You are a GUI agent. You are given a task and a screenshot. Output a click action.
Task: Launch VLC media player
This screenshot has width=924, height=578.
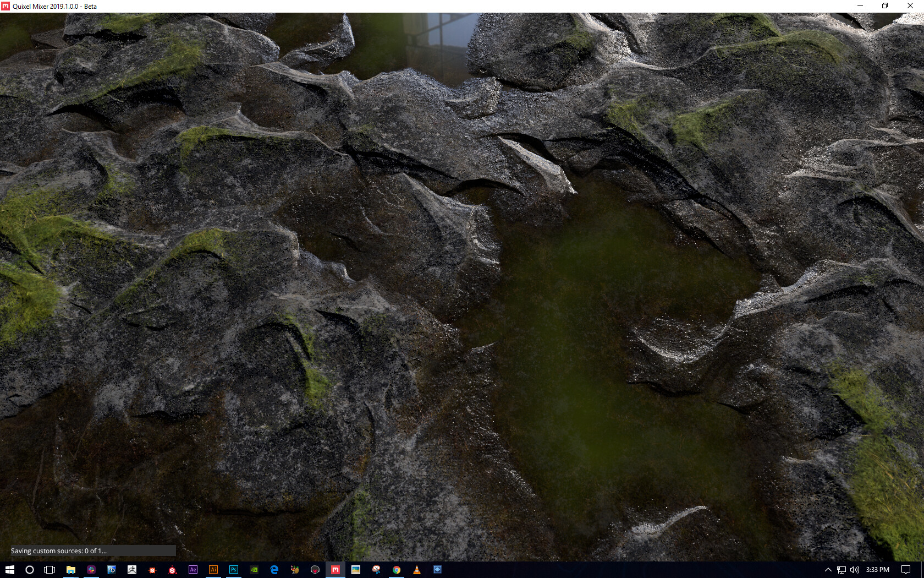[x=417, y=570]
